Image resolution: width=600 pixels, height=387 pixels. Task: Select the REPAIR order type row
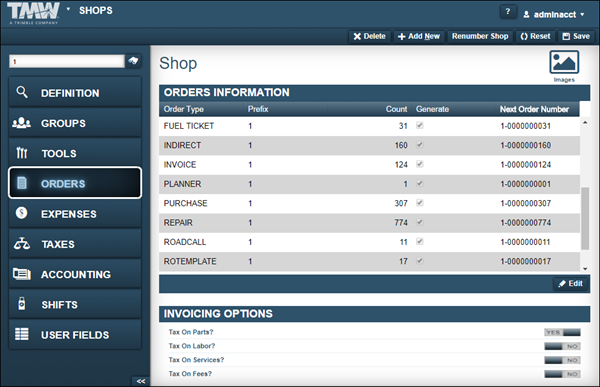369,223
